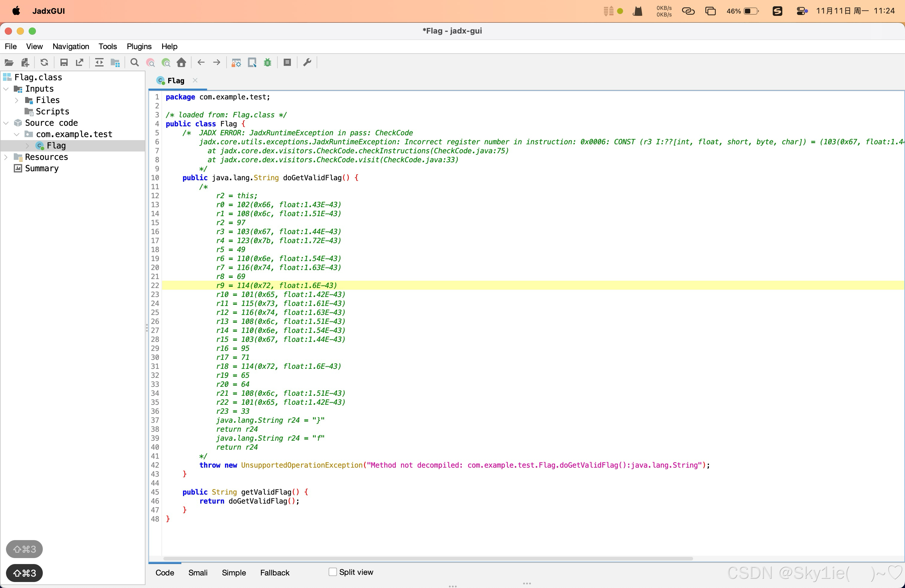Expand the Files node in the tree
This screenshot has width=905, height=588.
pos(17,100)
